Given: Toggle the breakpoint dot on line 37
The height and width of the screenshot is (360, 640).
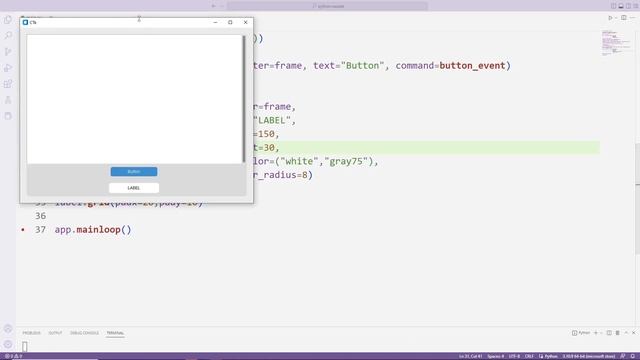Looking at the screenshot, I should 23,230.
